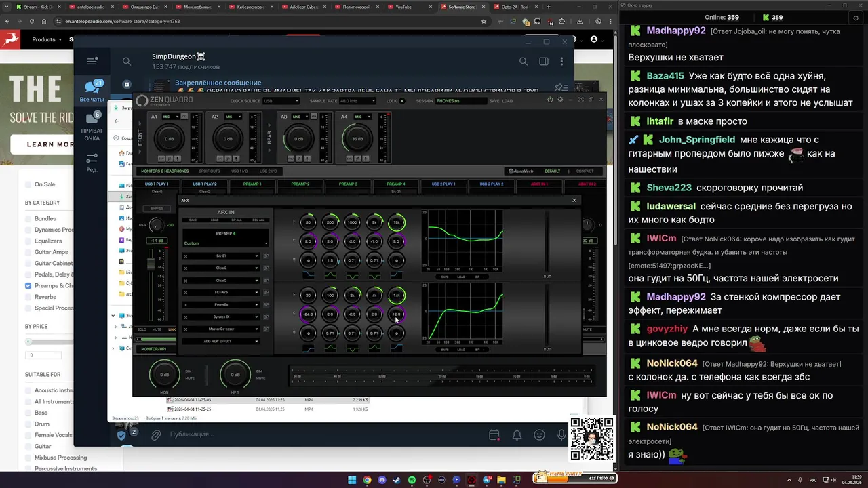Select high-shelf filter shape in upper EQ
Image resolution: width=868 pixels, height=488 pixels.
(397, 275)
